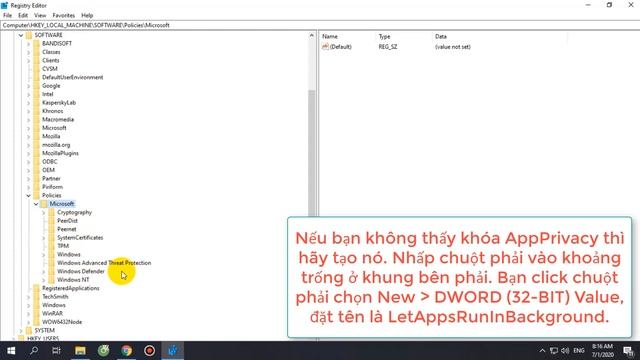Select the OEM folder icon
Image resolution: width=640 pixels, height=360 pixels.
(x=36, y=170)
